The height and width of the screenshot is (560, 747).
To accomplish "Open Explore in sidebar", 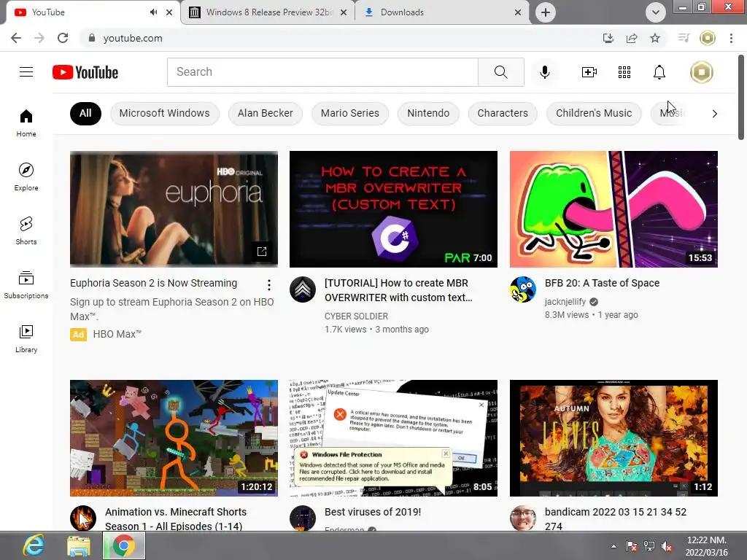I will pyautogui.click(x=26, y=176).
